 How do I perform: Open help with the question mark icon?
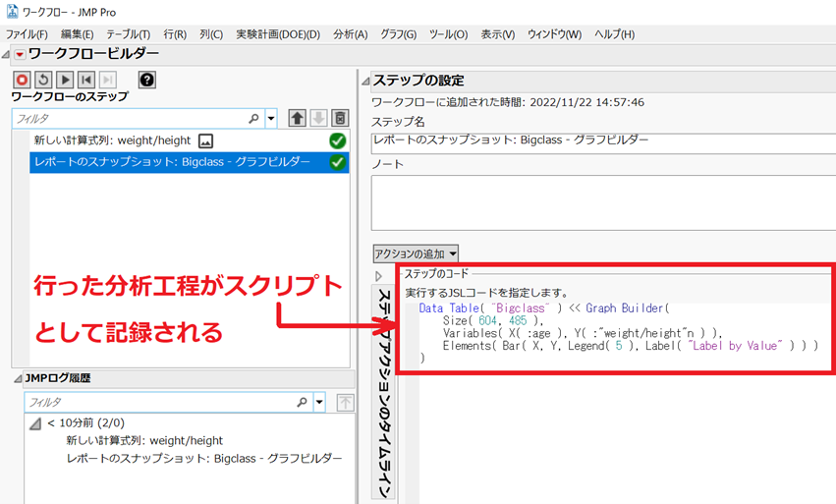(147, 80)
